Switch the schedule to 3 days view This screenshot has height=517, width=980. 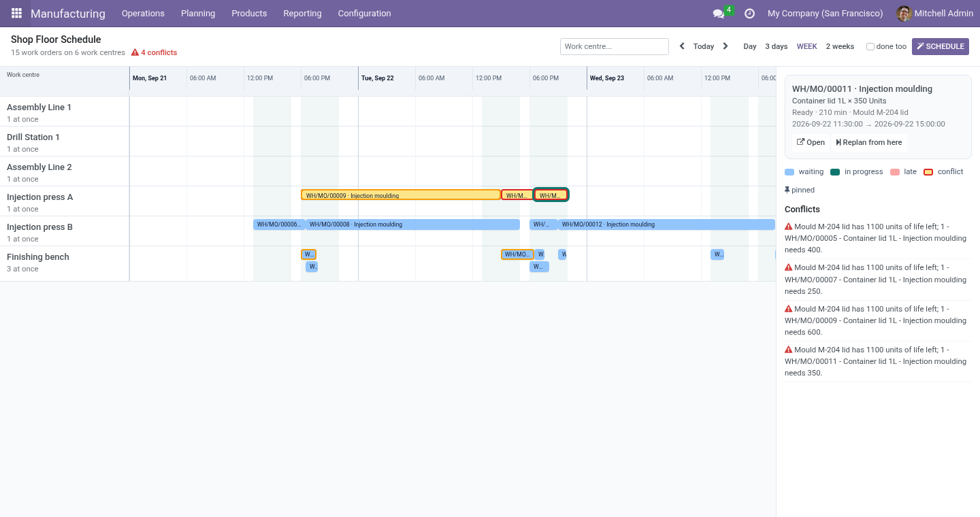[777, 46]
